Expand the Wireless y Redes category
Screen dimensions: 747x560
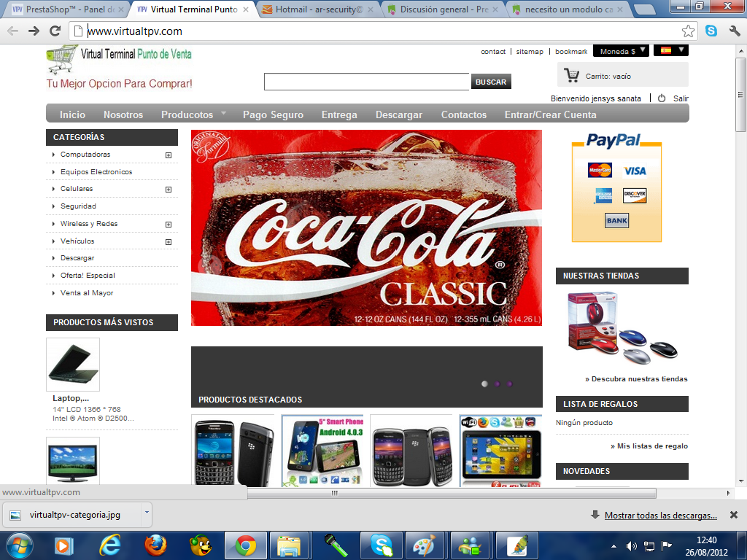coord(169,225)
